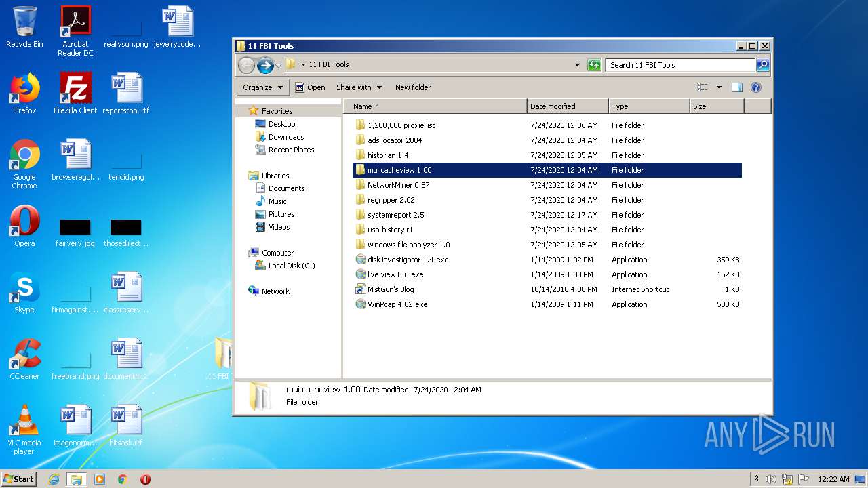Launch Acrobat Reader DC from the desktop

click(75, 31)
